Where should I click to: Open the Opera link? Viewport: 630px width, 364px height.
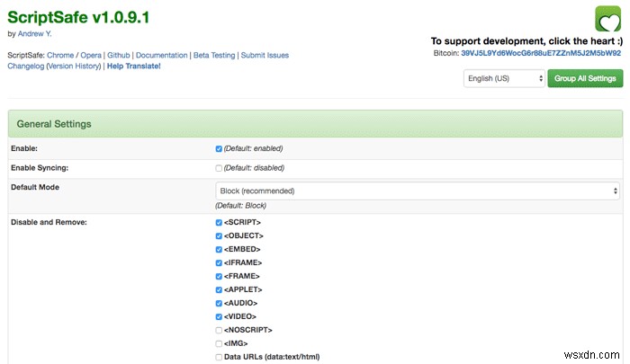click(91, 55)
